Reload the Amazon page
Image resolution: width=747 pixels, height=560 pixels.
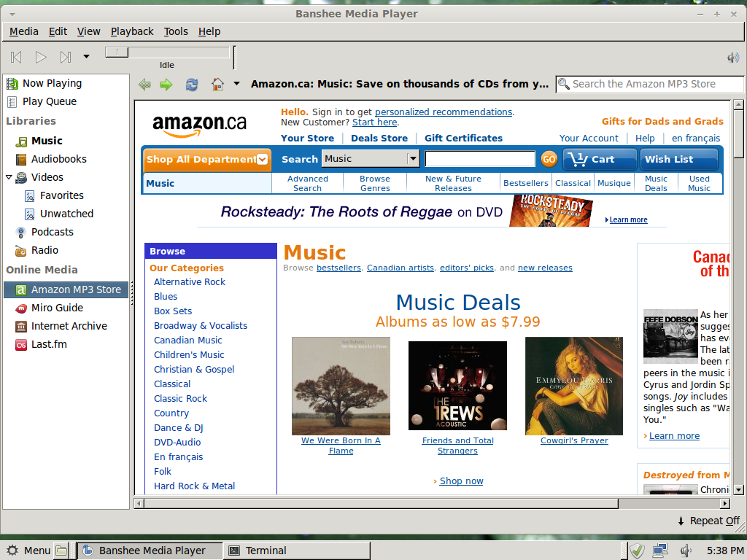tap(192, 85)
